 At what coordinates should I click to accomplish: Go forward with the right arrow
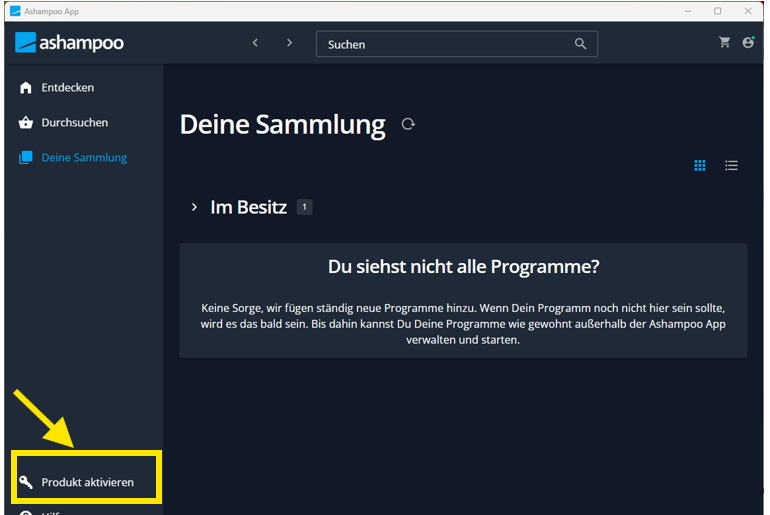click(x=289, y=43)
